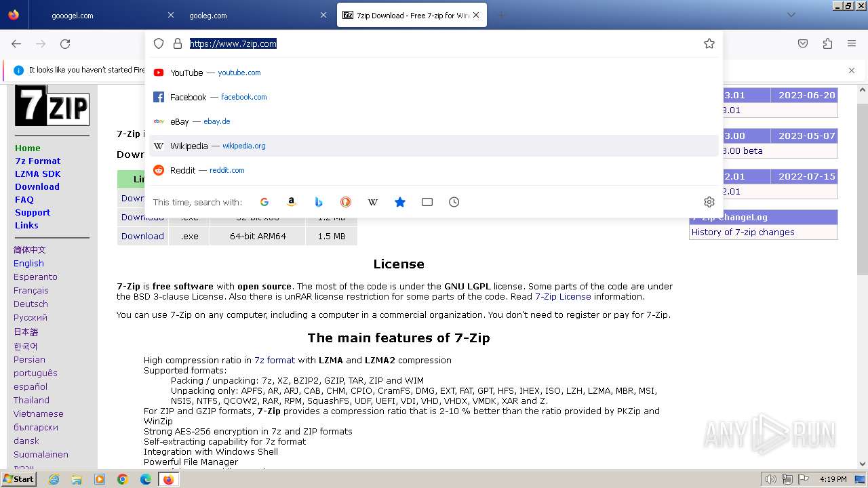Open the 7z format link in features
The image size is (868, 488).
275,360
